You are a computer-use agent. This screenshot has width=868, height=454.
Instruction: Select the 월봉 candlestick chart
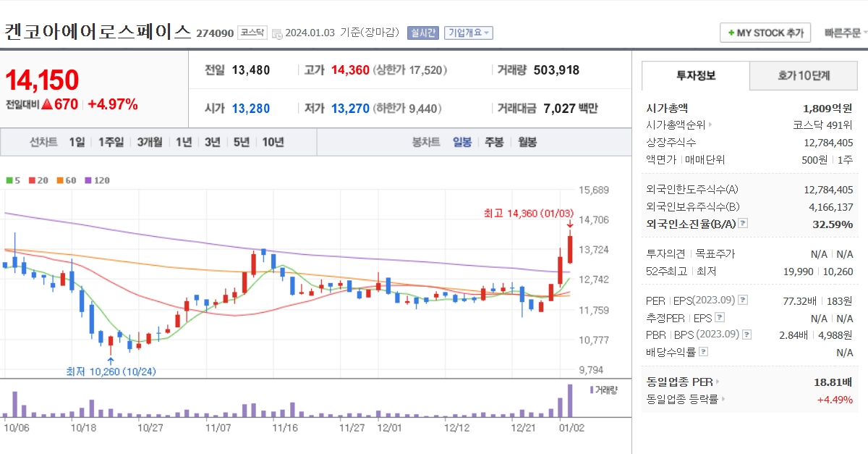pyautogui.click(x=527, y=142)
